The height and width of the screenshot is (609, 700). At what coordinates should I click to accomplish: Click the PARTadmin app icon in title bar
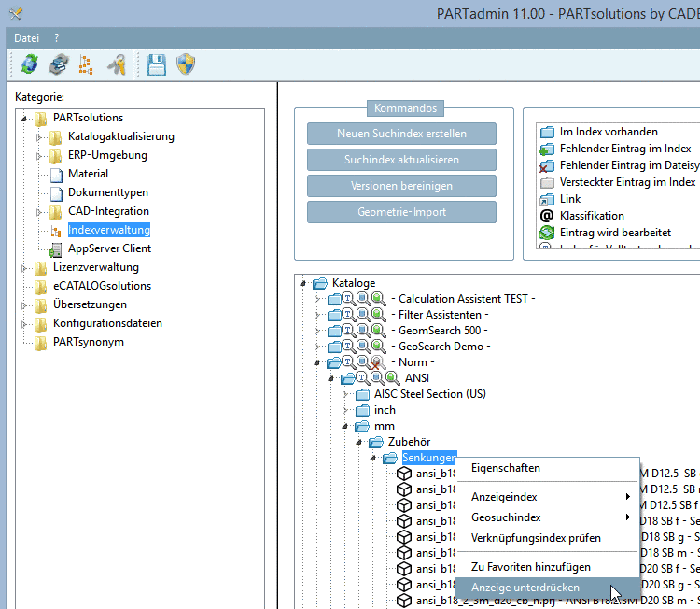tap(15, 14)
